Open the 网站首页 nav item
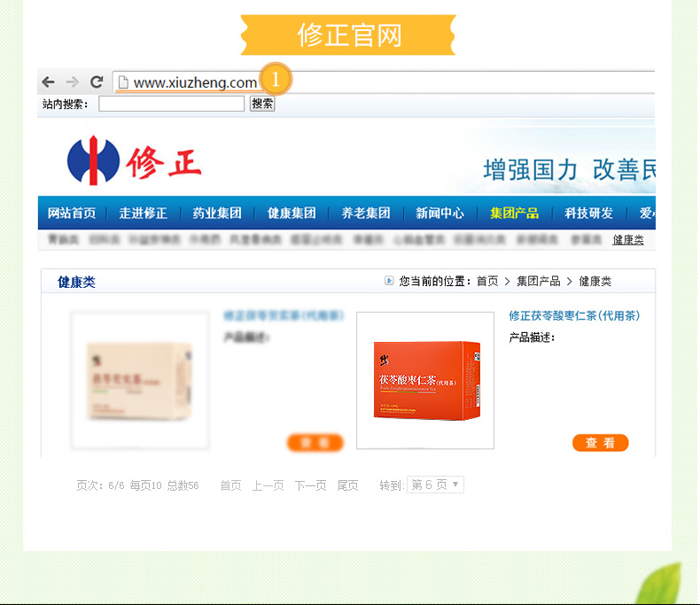This screenshot has width=700, height=605. pyautogui.click(x=72, y=213)
